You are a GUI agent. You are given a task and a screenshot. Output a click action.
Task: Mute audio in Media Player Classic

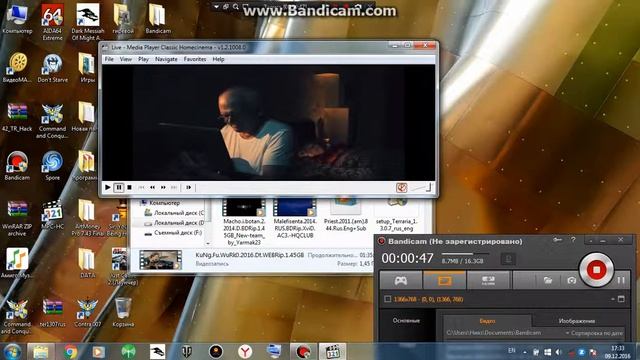coord(402,187)
